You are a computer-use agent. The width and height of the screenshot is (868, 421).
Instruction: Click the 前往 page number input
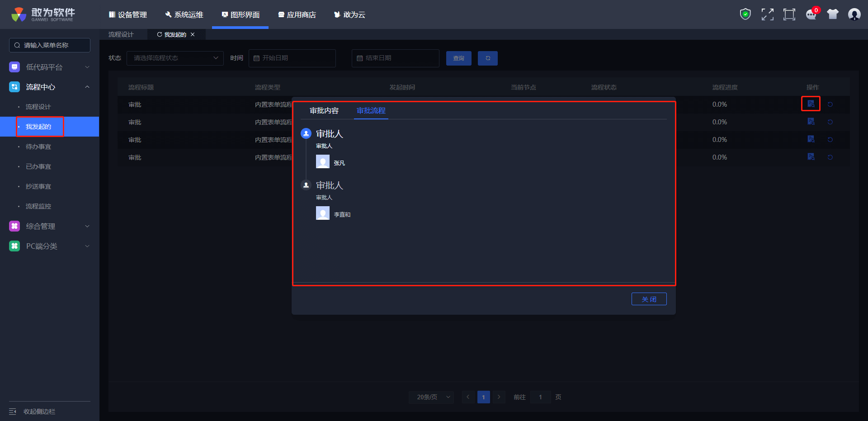pos(540,397)
